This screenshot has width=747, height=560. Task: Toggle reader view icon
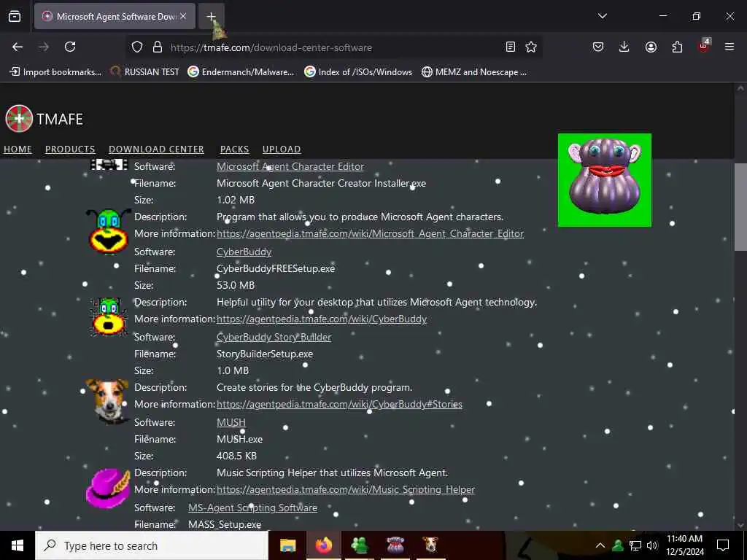(x=510, y=47)
